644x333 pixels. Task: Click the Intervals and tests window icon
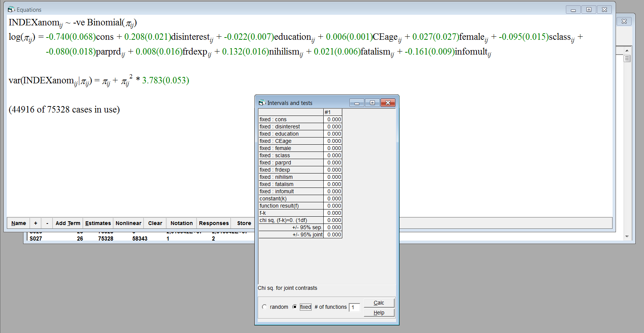pyautogui.click(x=262, y=103)
